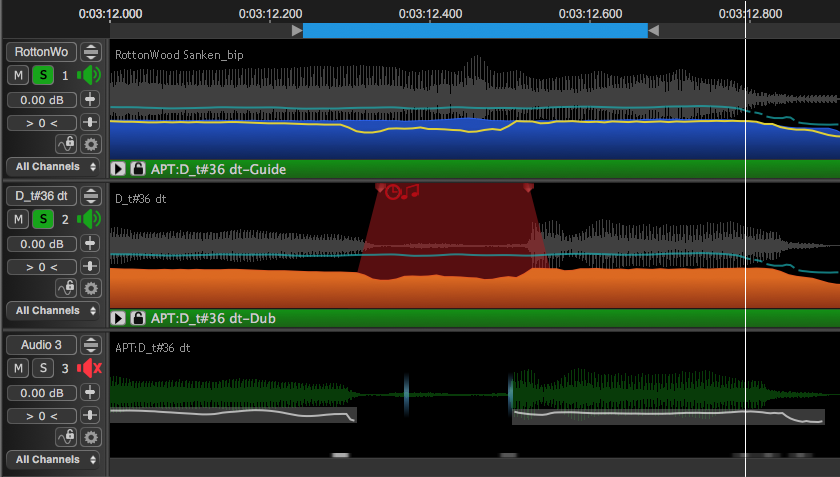The height and width of the screenshot is (477, 840).
Task: Open settings gear on RottonWo track
Action: coord(91,144)
